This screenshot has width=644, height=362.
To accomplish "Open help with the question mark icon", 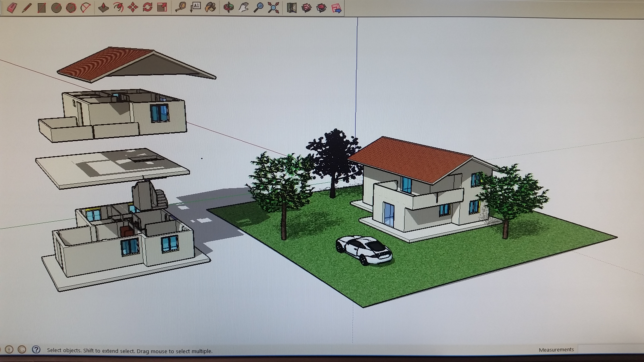I will point(36,350).
